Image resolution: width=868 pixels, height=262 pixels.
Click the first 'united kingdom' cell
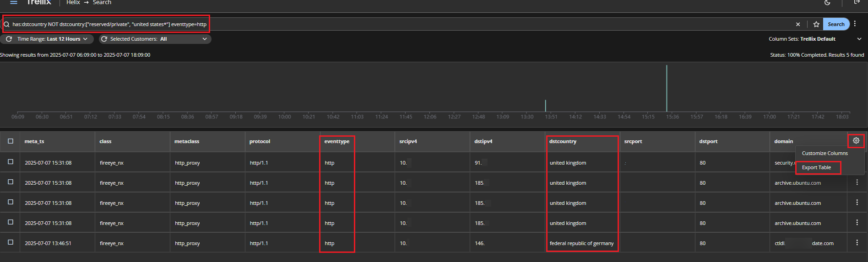pyautogui.click(x=568, y=163)
